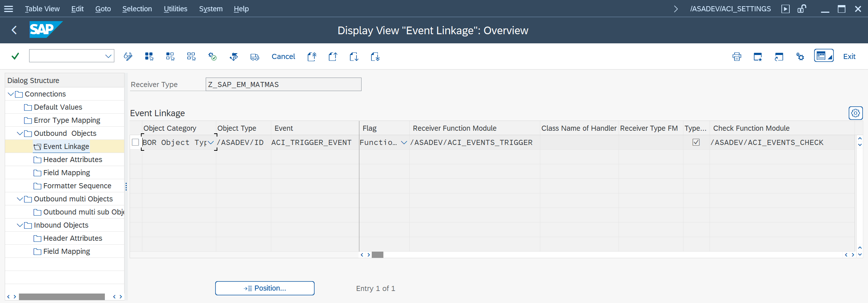Screen dimensions: 868x303
Task: Open Field Mapping under Outbound Objects
Action: [67, 173]
